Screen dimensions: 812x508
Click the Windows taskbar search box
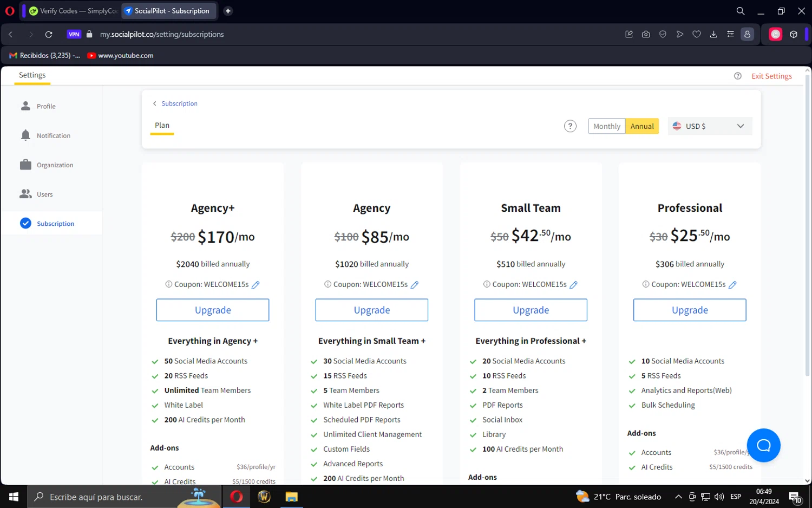pyautogui.click(x=125, y=497)
